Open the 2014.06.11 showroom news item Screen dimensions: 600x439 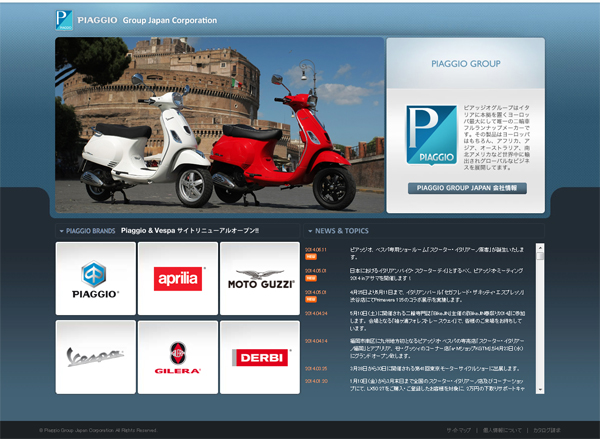(x=437, y=253)
